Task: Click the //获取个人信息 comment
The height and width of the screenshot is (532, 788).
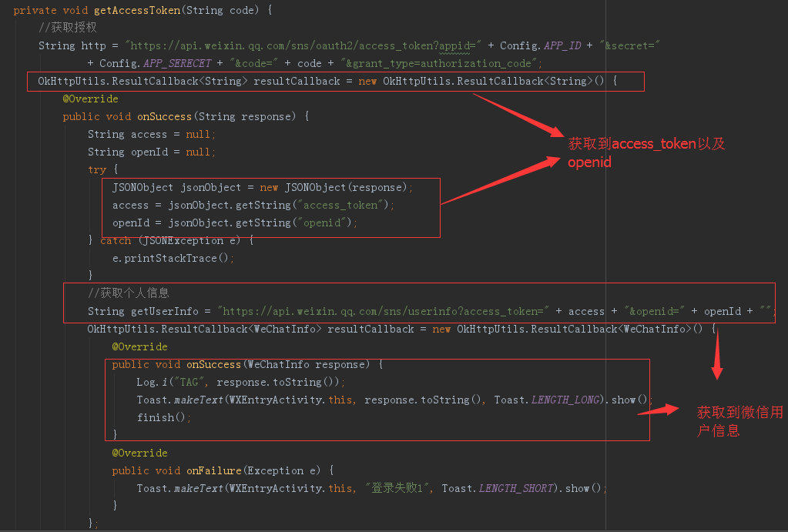Action: pos(128,293)
